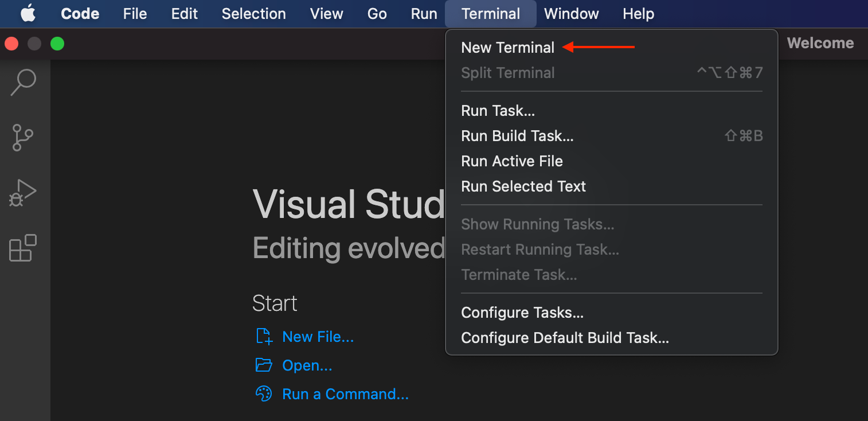
Task: Select Run Build Task... menu entry
Action: [517, 136]
